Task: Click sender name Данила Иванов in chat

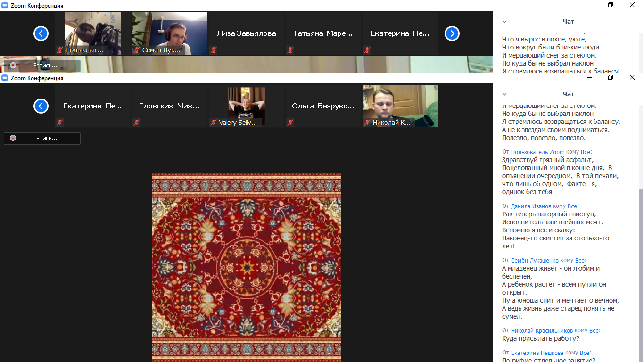Action: point(531,206)
